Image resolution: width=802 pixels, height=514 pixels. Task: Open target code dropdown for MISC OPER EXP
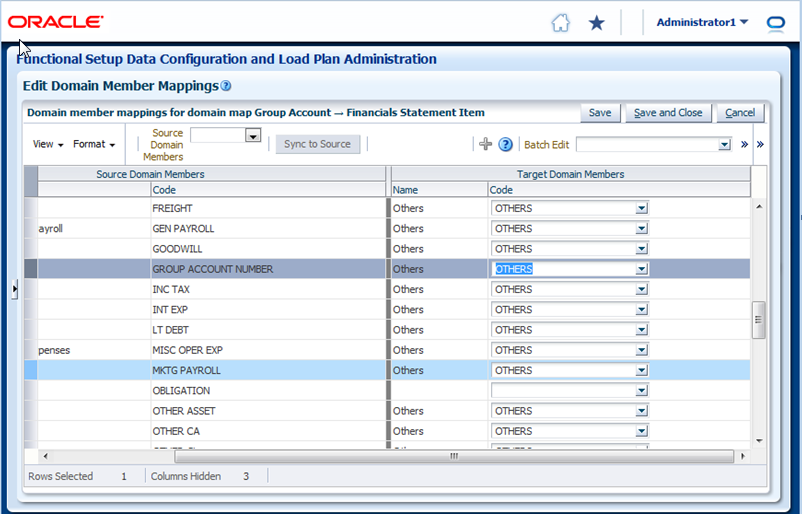click(641, 350)
